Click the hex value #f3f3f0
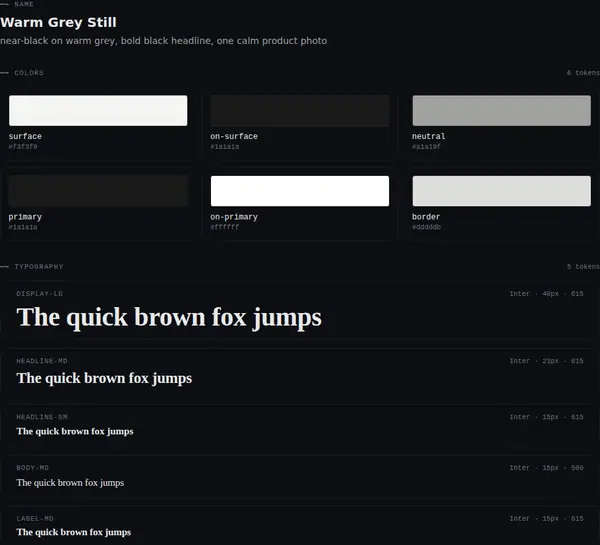600x545 pixels. (23, 147)
